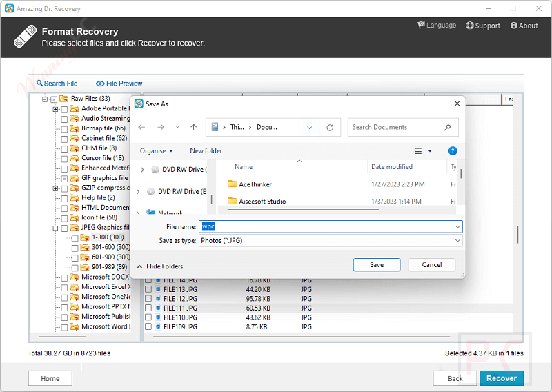Check the Bitmap file (66) checkbox
552x392 pixels.
[64, 128]
